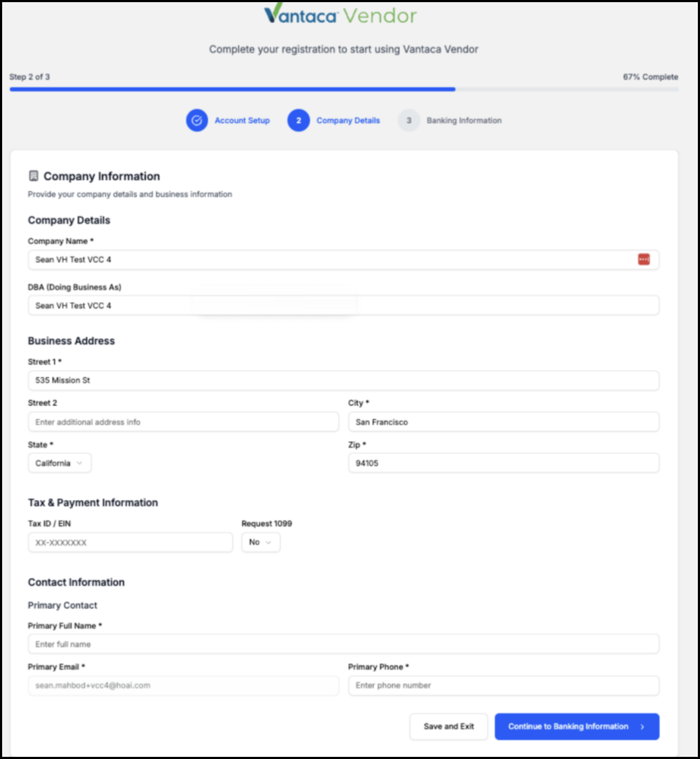Click the 'Provide your company details' description text

[x=130, y=194]
